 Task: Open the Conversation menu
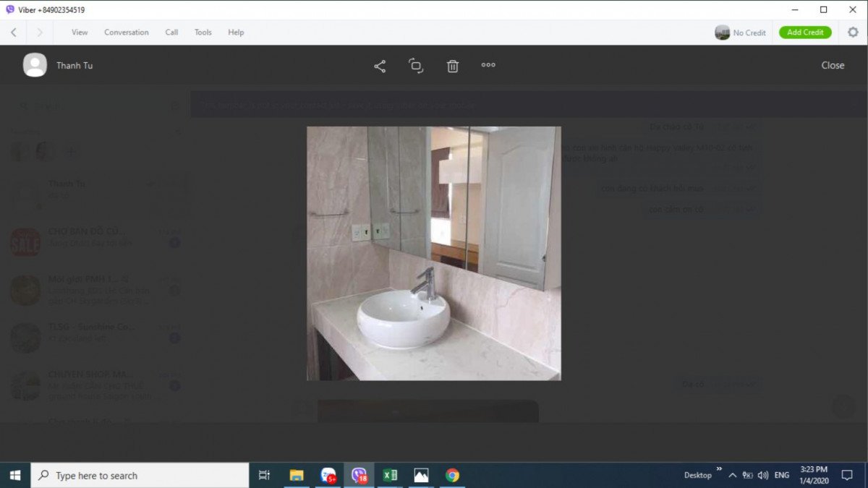[x=127, y=33]
